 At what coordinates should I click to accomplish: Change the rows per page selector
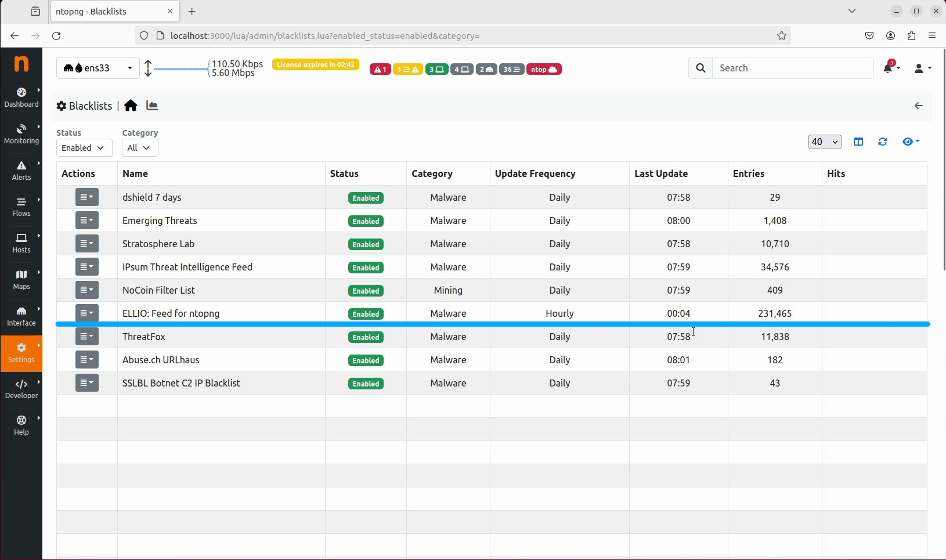tap(824, 142)
